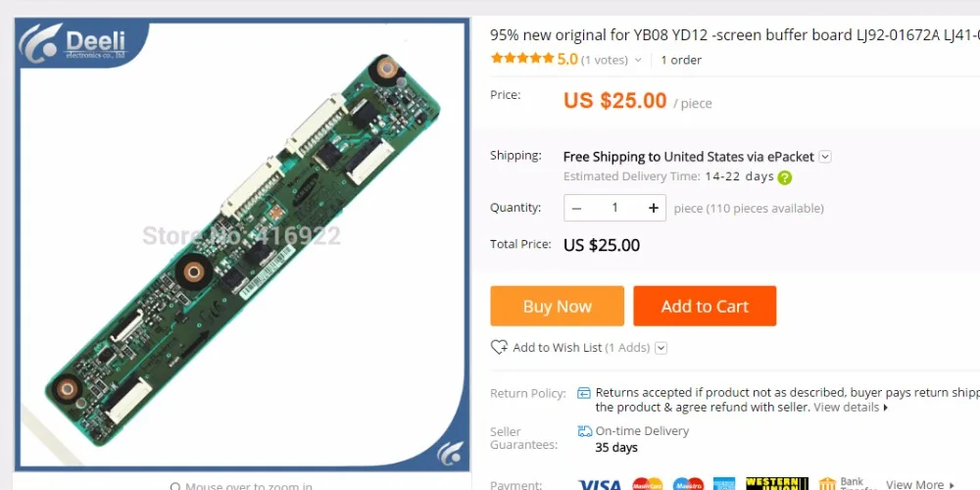
Task: Open the return policy View details link
Action: 851,408
